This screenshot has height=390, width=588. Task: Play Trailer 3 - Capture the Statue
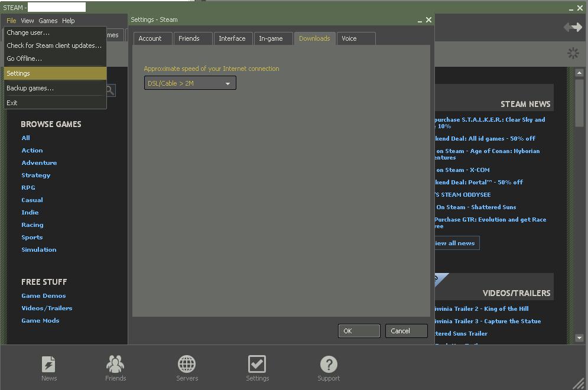(x=488, y=321)
